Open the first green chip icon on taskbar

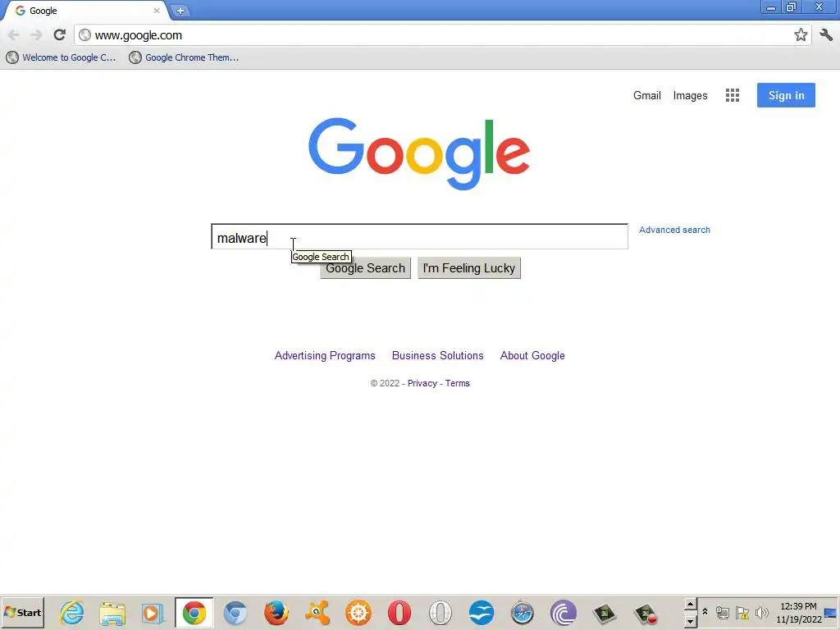pos(605,613)
